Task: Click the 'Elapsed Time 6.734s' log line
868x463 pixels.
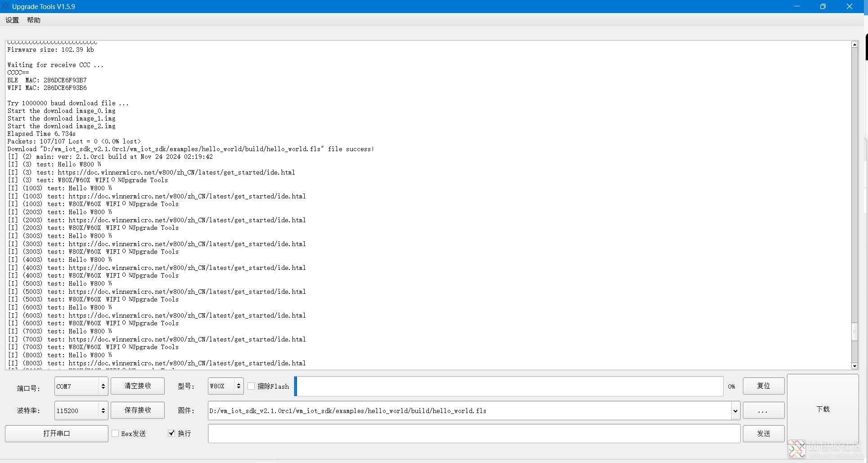Action: [x=41, y=134]
